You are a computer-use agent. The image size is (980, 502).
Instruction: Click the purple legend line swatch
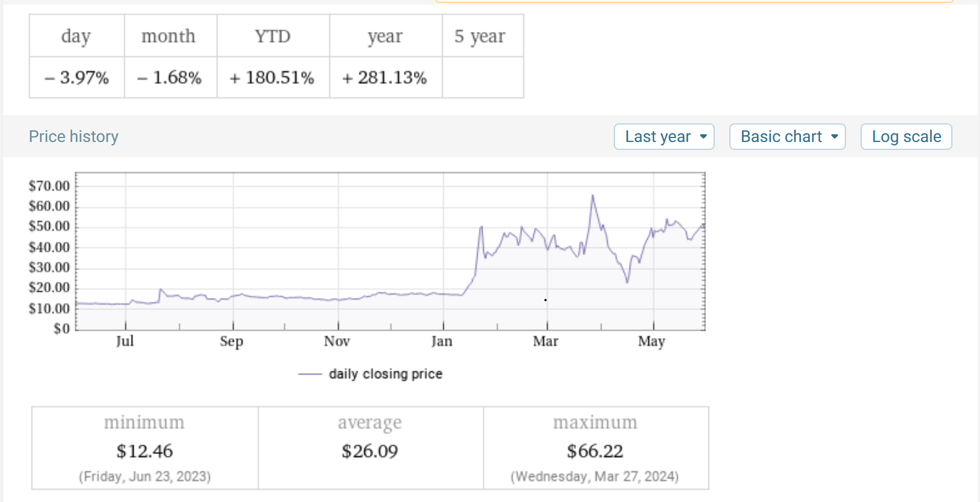[310, 374]
